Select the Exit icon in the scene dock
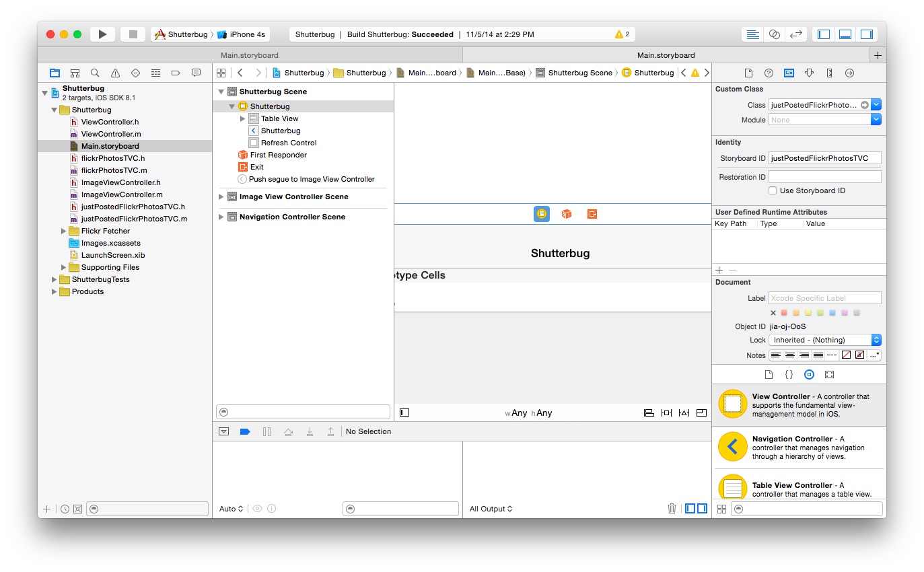 (x=592, y=214)
